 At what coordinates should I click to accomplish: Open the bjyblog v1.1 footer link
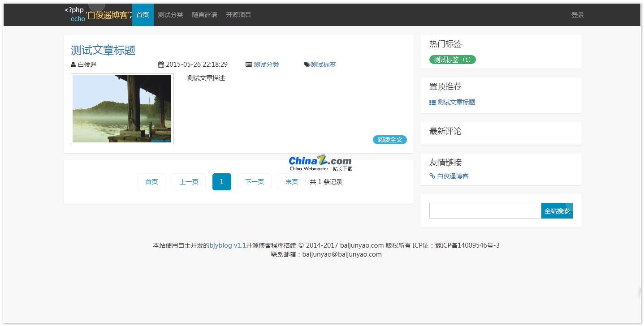229,245
